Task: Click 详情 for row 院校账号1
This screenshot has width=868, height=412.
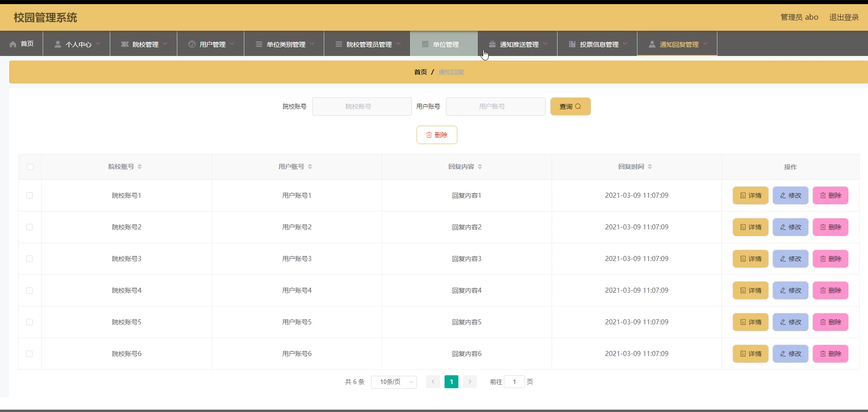Action: [750, 195]
